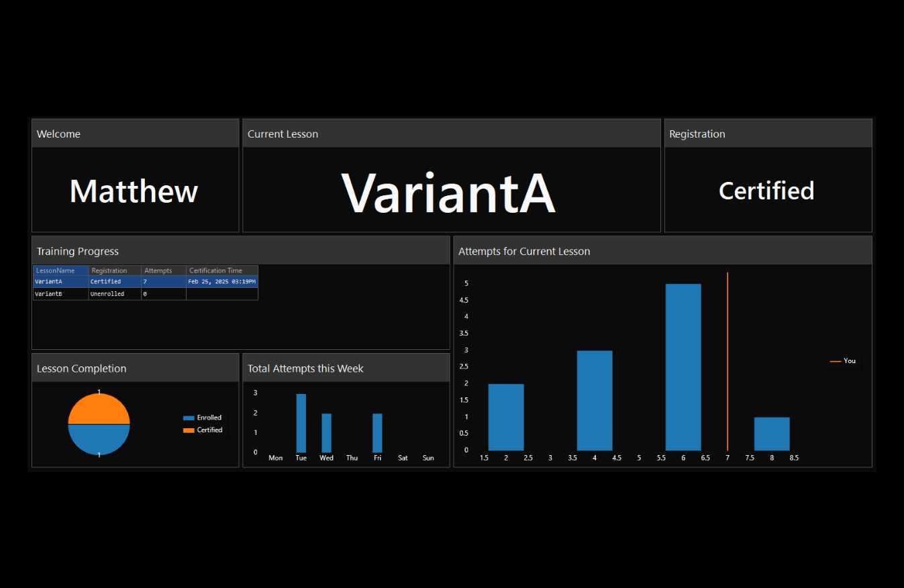Click the Friday bar in weekly attempts

[x=378, y=433]
